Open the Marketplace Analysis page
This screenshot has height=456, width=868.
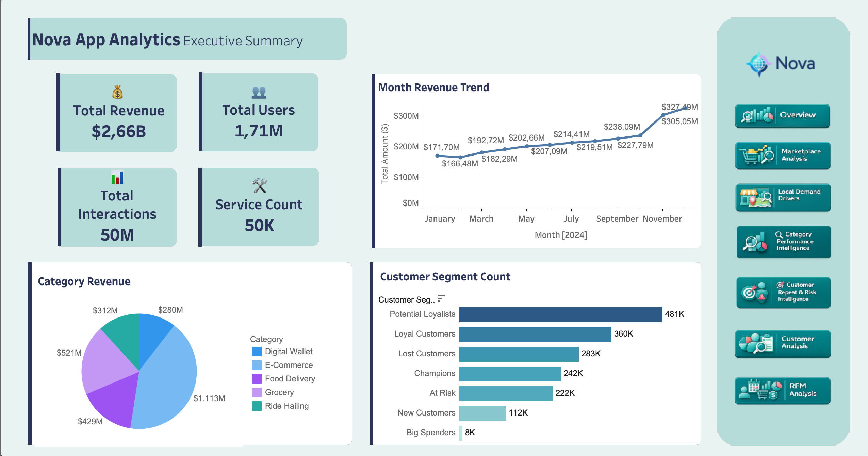click(783, 156)
